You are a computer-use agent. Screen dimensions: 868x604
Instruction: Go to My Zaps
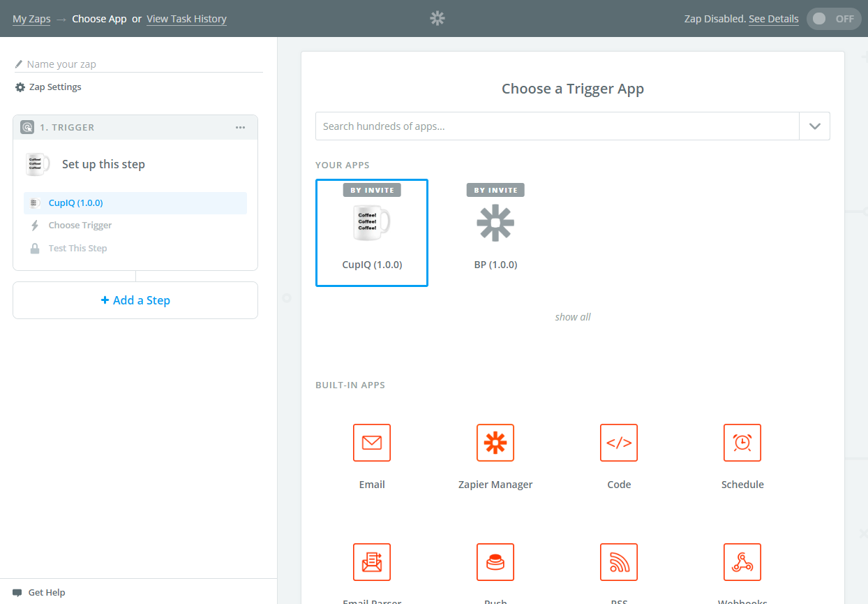point(31,19)
